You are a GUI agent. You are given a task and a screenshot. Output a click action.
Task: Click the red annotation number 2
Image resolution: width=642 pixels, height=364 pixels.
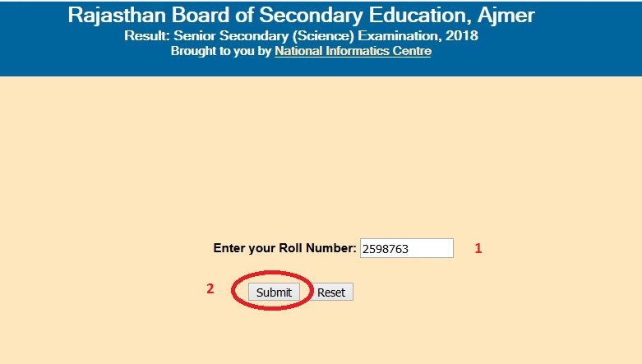(x=210, y=289)
